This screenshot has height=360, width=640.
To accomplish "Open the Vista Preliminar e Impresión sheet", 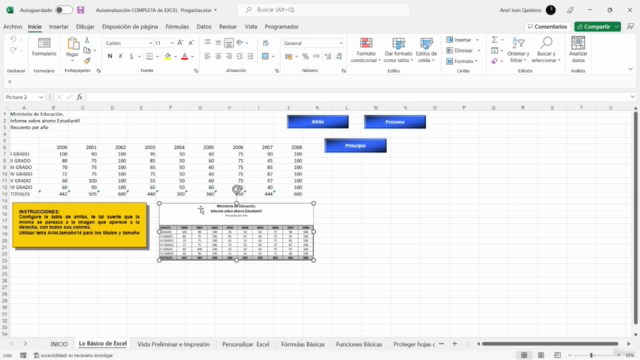I will [x=173, y=344].
